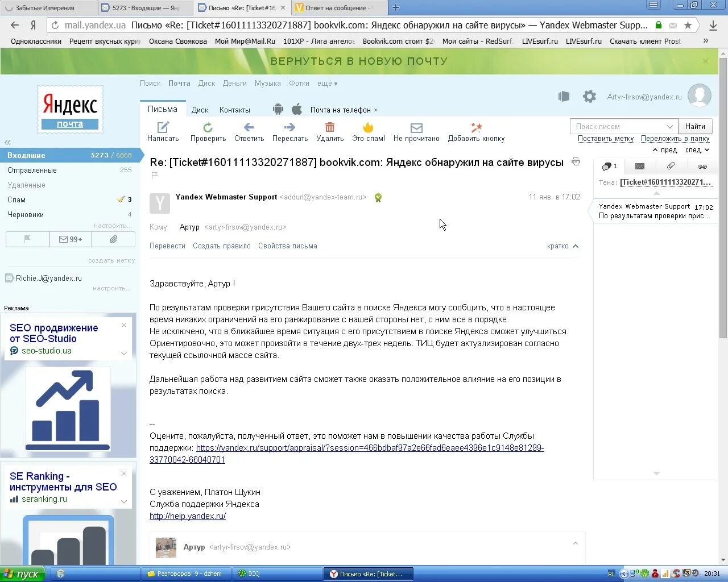The width and height of the screenshot is (728, 582).
Task: Print the message via printer icon
Action: tap(576, 162)
